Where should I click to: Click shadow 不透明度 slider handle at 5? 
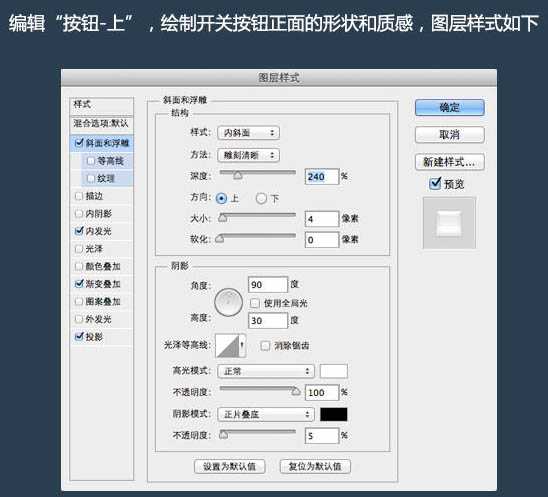[x=223, y=434]
